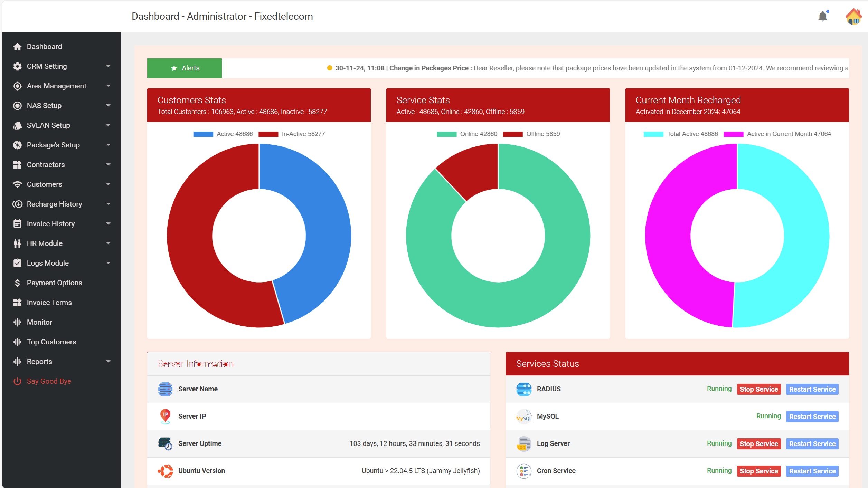Click the RADIUS database icon in Services Status
The width and height of the screenshot is (868, 488).
[x=523, y=389]
